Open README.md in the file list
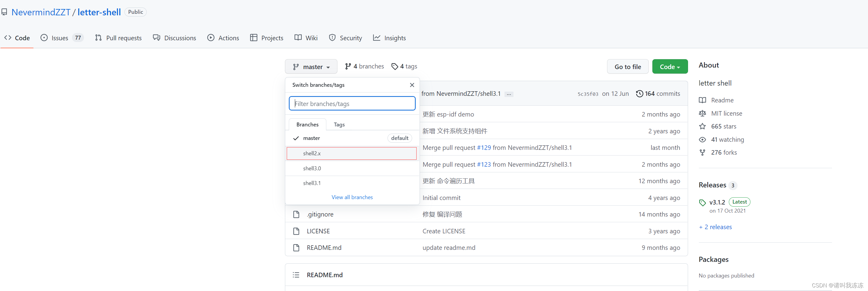 (x=324, y=247)
